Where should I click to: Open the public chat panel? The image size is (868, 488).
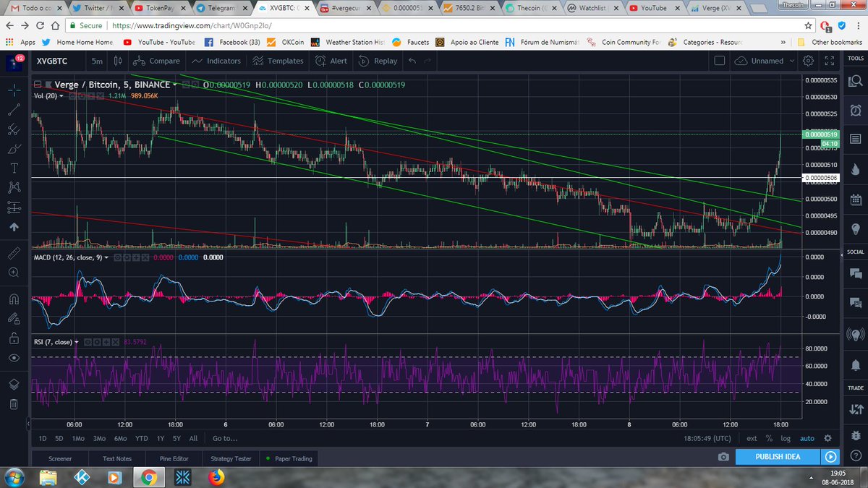pyautogui.click(x=856, y=273)
